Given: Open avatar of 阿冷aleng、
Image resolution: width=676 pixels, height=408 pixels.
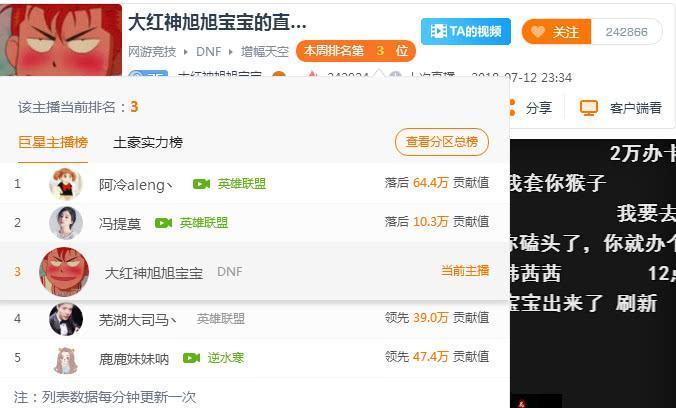Looking at the screenshot, I should click(66, 184).
